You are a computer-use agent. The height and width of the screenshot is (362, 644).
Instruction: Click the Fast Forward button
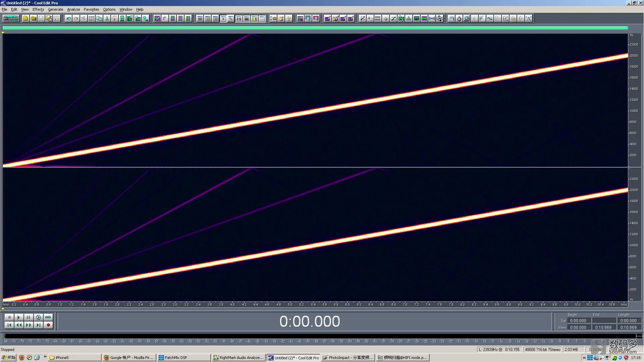pos(29,325)
